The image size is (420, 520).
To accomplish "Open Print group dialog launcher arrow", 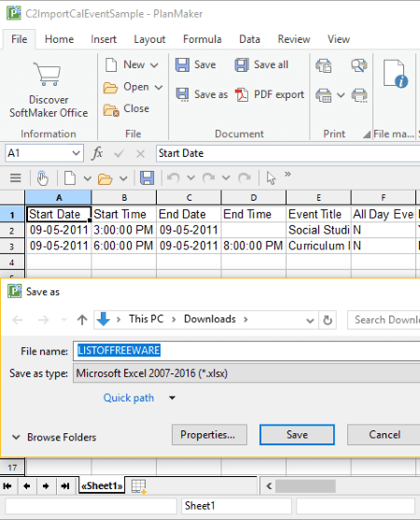I will pos(366,134).
